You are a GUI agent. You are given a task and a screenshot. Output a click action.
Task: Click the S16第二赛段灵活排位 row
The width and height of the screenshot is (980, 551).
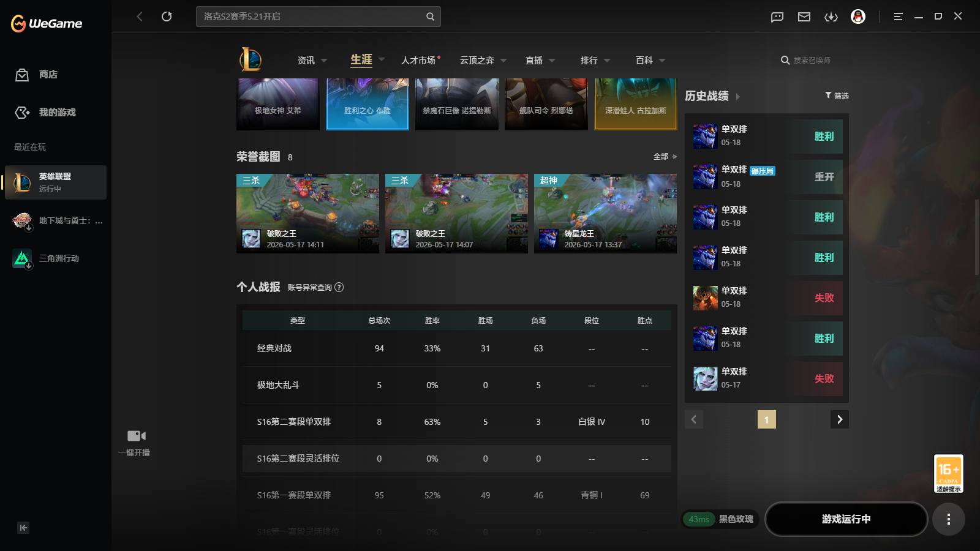pos(456,459)
